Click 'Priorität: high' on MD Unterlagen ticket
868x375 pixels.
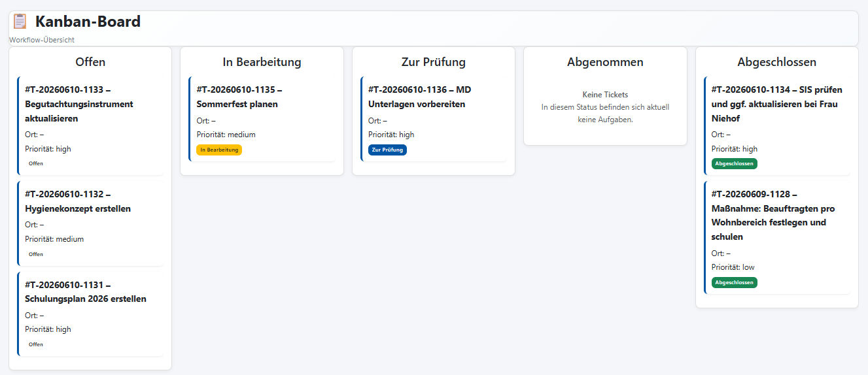(391, 135)
